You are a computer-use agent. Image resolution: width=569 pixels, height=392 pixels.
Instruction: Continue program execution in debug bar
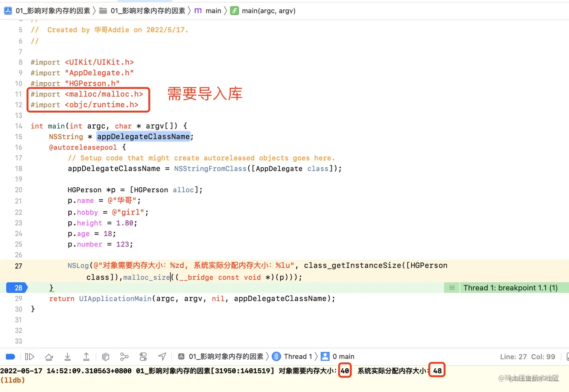pyautogui.click(x=30, y=357)
